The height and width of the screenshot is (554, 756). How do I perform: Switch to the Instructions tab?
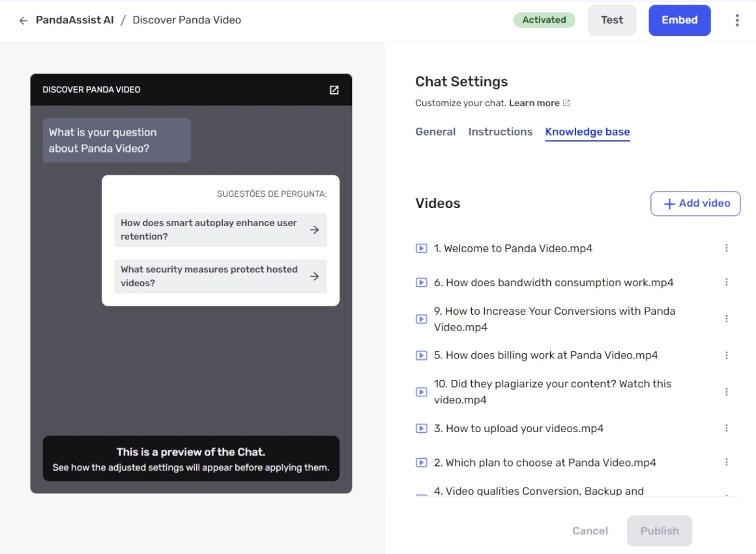[501, 132]
